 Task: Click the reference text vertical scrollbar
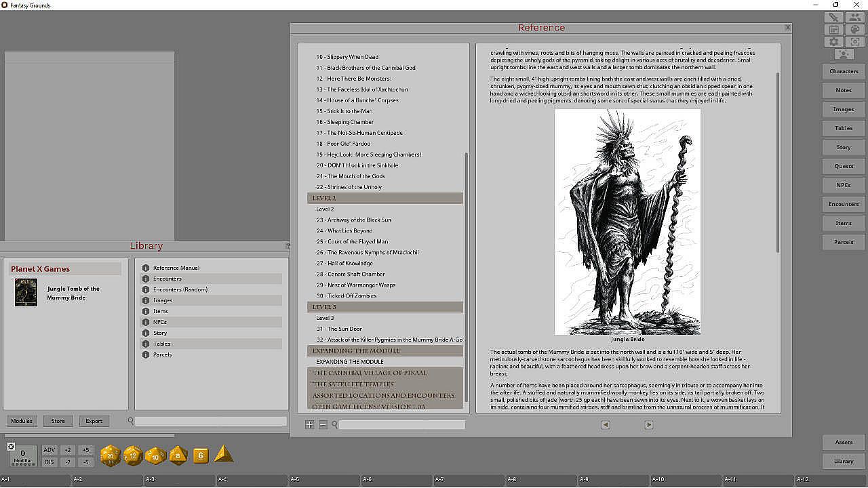click(777, 163)
